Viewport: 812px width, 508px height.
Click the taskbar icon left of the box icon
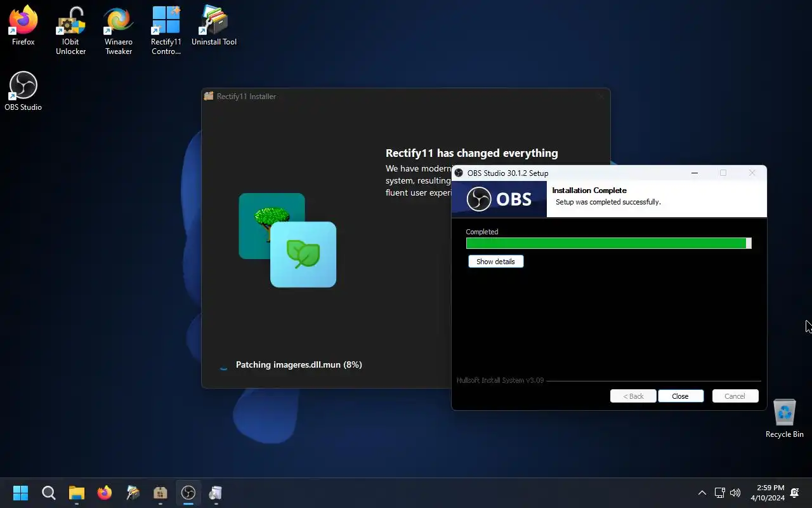point(133,493)
